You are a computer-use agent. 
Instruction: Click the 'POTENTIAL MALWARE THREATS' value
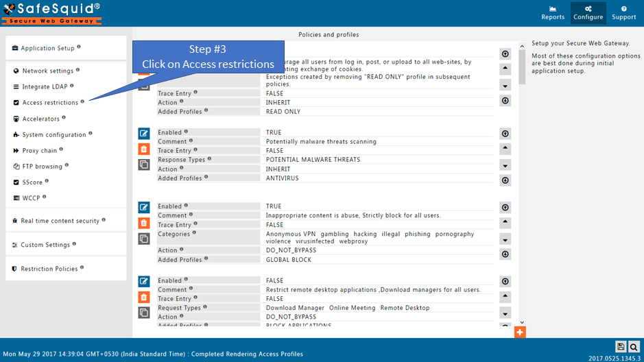tap(313, 160)
